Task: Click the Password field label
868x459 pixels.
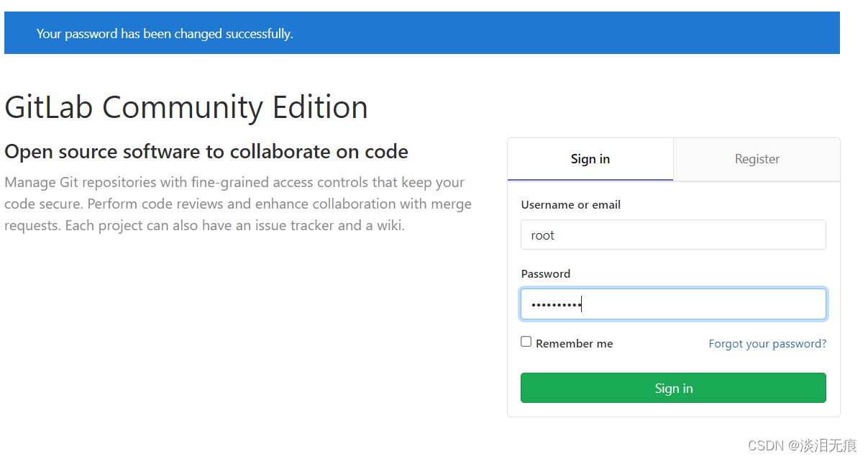Action: (546, 274)
